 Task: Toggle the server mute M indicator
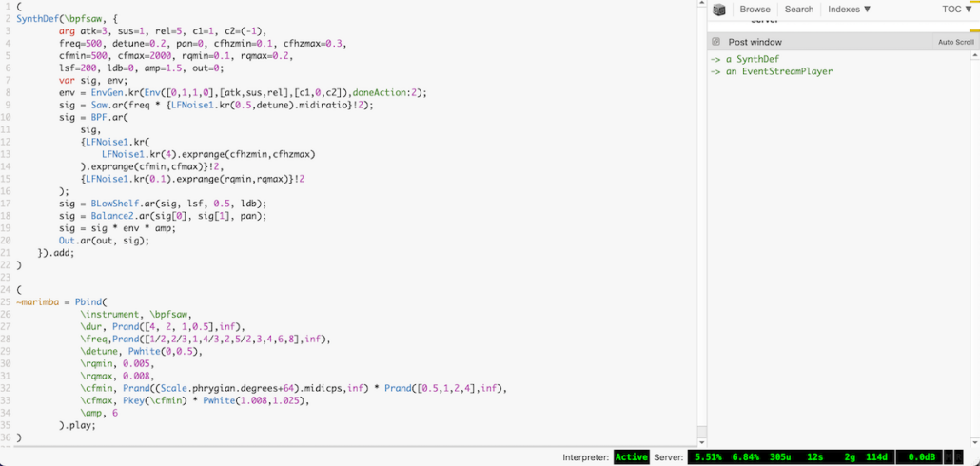pos(948,457)
